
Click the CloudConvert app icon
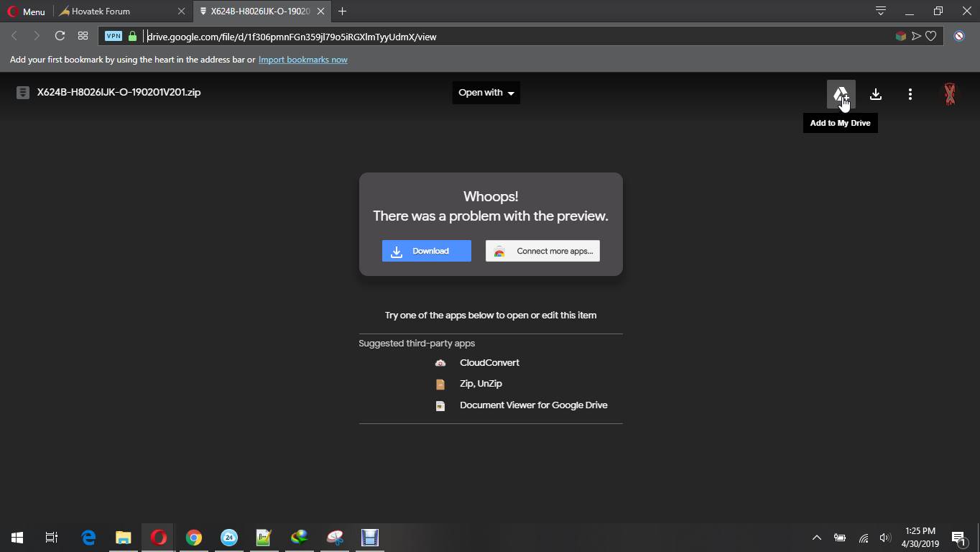pyautogui.click(x=440, y=362)
